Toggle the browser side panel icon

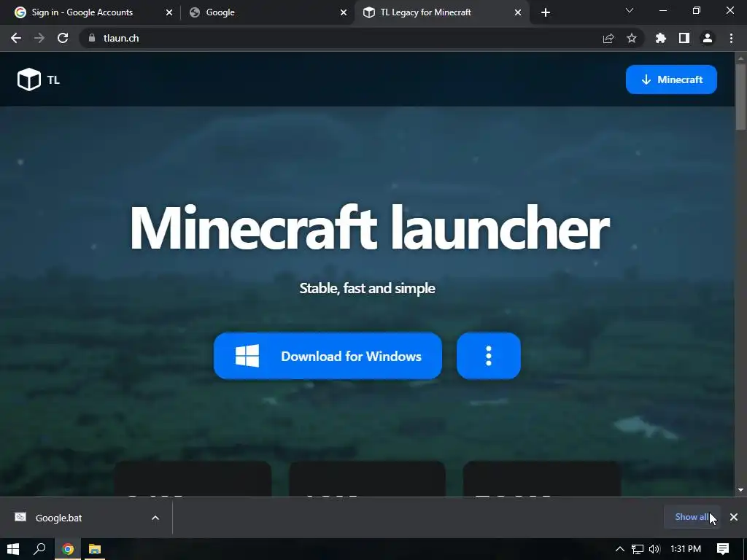tap(684, 38)
